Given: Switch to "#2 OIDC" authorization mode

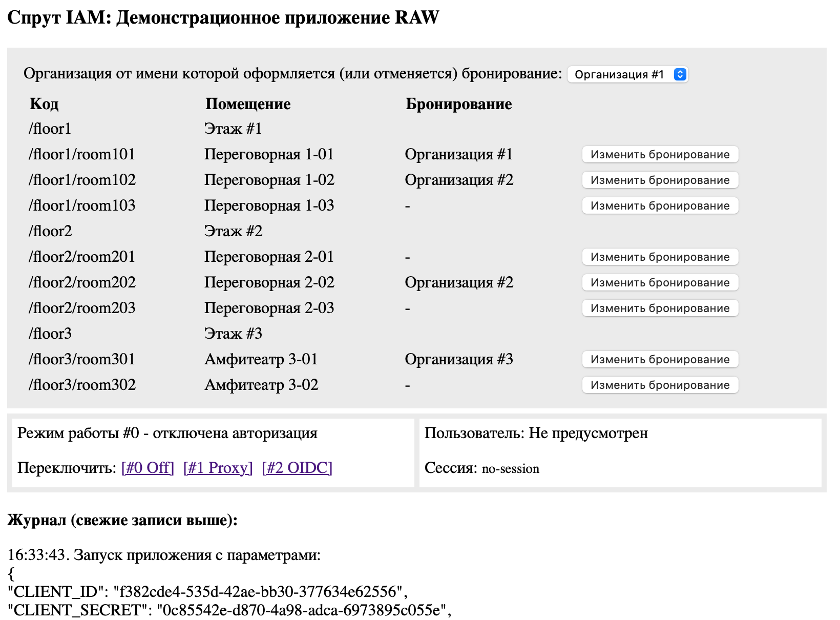Looking at the screenshot, I should 296,467.
